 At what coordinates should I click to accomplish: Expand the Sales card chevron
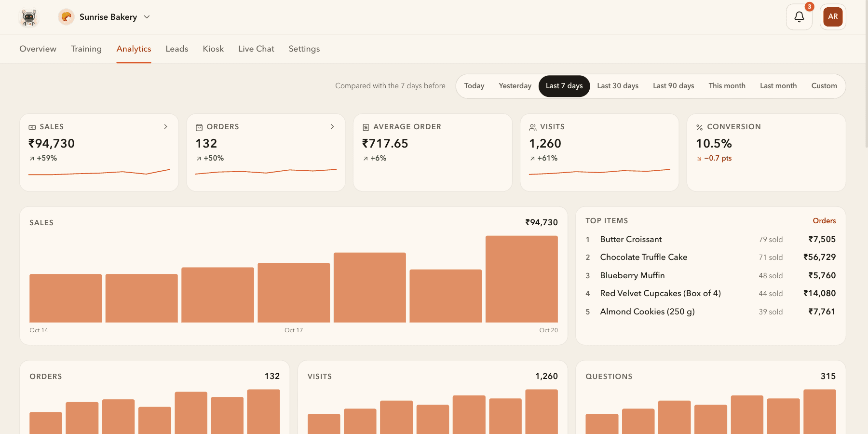pos(166,126)
